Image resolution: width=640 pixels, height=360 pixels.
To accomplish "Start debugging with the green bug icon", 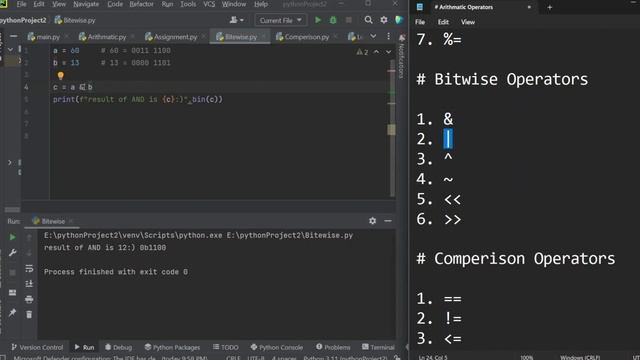I will [333, 20].
